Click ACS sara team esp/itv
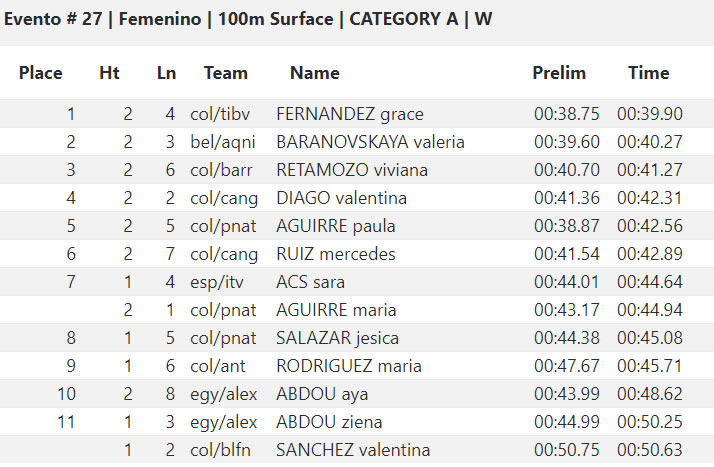The image size is (714, 467). coord(217,282)
